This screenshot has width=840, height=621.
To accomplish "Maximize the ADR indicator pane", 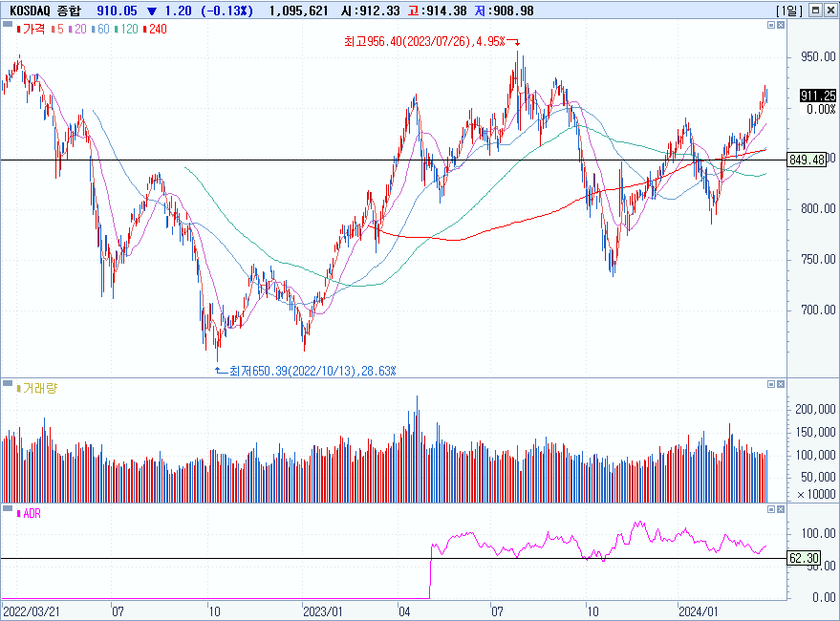I will (x=771, y=509).
